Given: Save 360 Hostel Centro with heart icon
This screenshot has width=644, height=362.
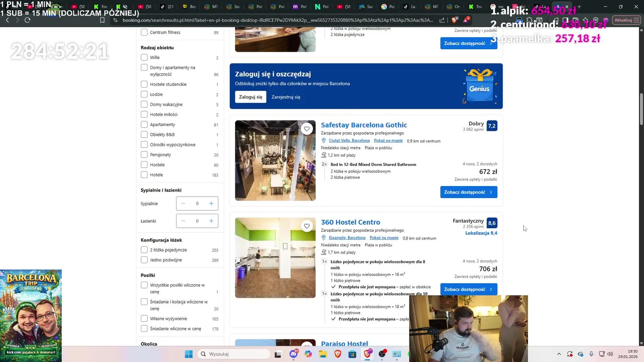Looking at the screenshot, I should click(x=307, y=226).
